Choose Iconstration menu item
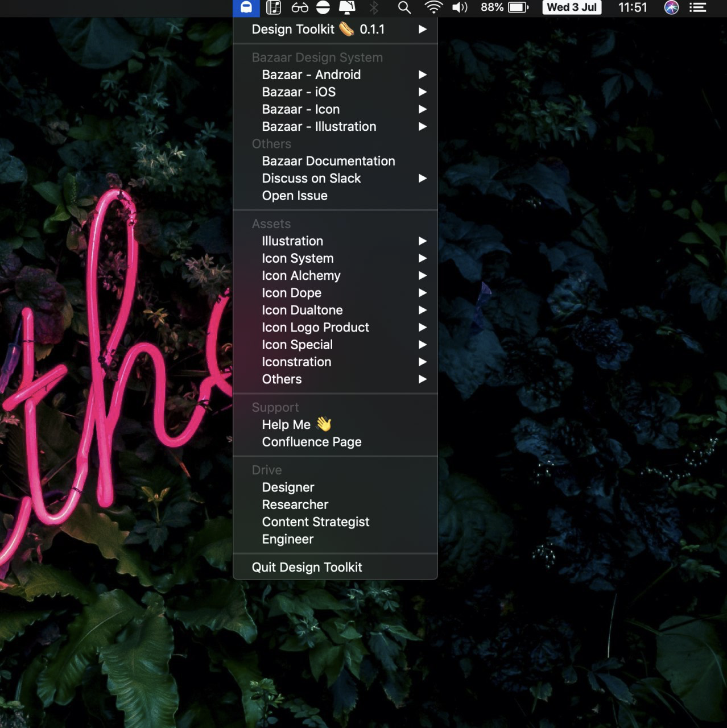 (335, 362)
